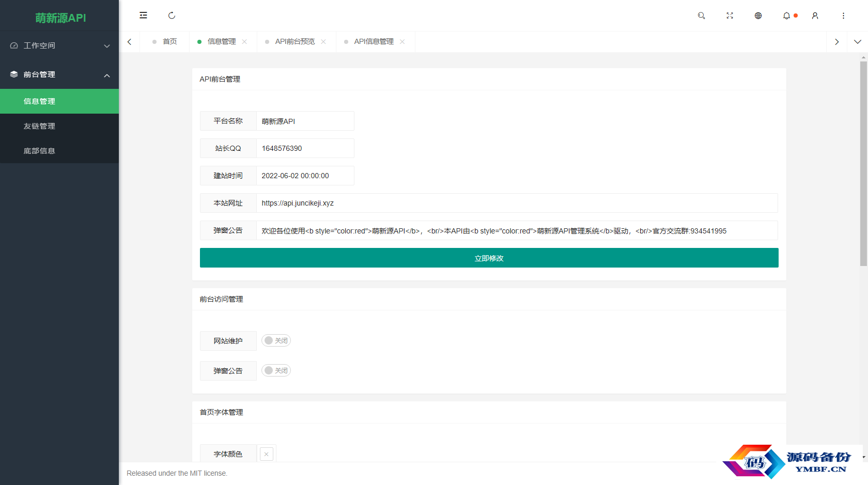Open 信息管理 in the sidebar

coord(59,101)
